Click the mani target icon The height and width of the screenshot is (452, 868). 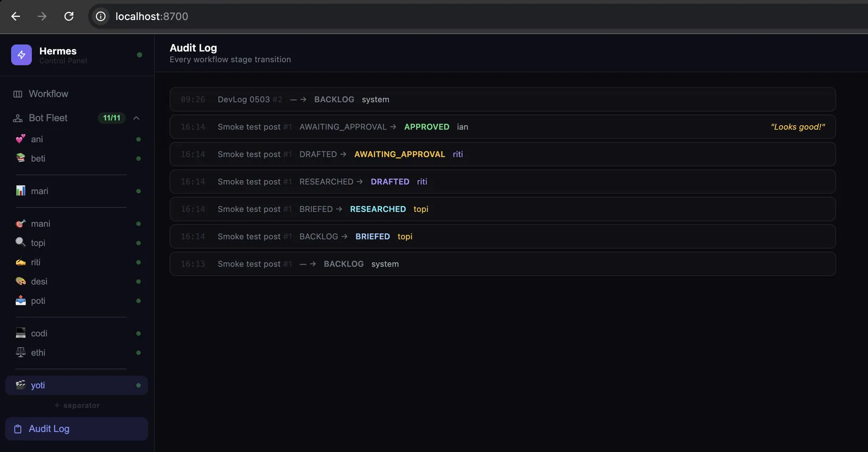pos(21,224)
